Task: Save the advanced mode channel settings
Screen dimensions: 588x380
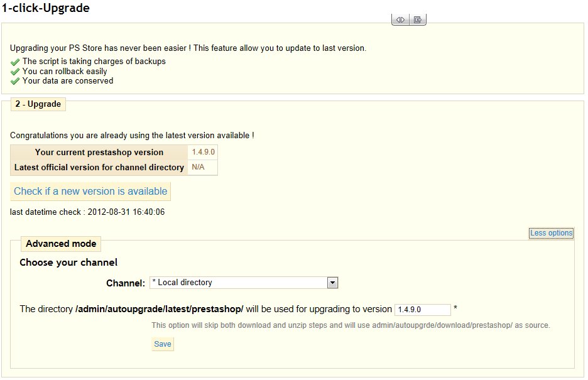Action: click(x=162, y=344)
